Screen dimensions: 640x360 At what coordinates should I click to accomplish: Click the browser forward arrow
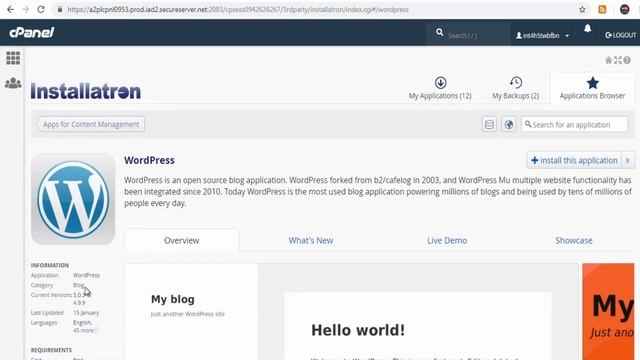pyautogui.click(x=25, y=9)
